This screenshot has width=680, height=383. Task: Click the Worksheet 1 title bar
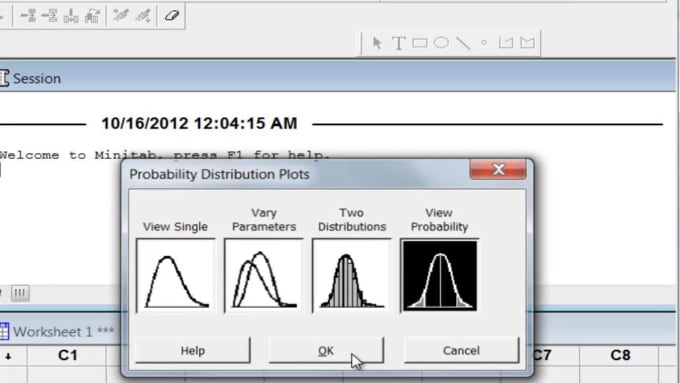coord(61,331)
